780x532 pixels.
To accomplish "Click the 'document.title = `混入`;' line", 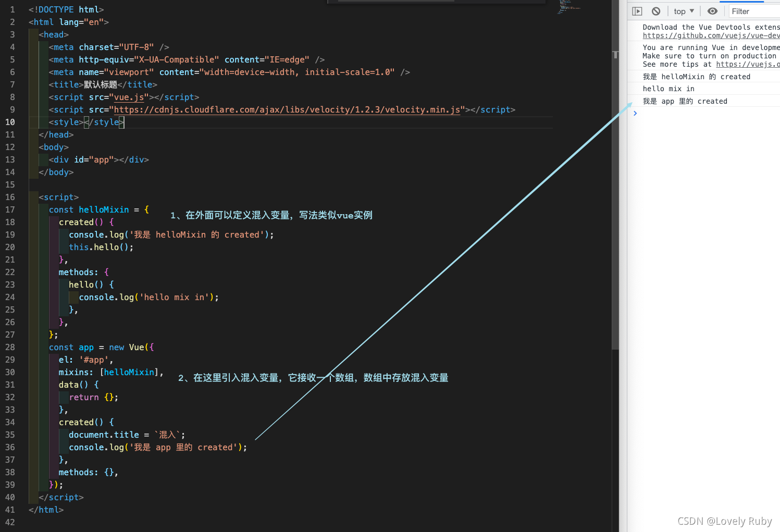I will [127, 435].
